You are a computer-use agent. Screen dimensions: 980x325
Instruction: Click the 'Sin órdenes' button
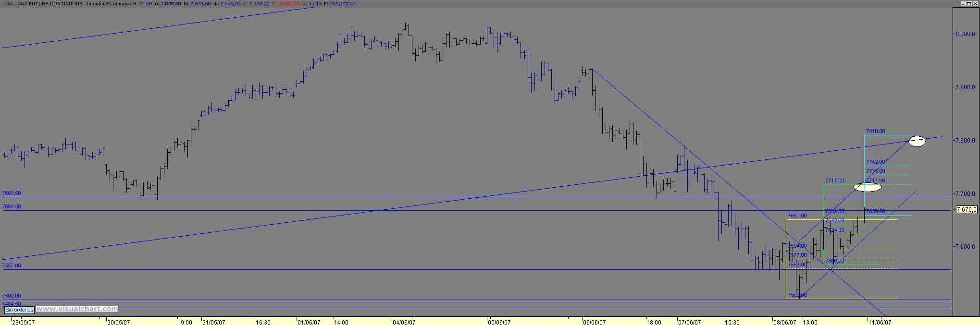click(19, 310)
